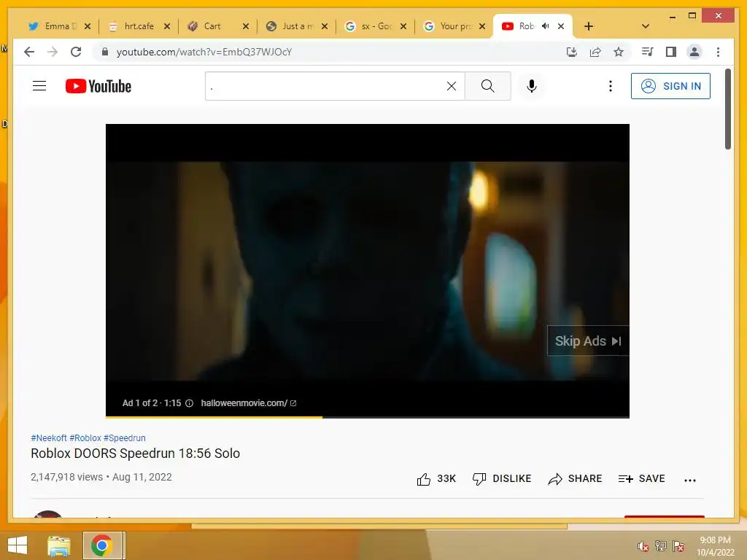
Task: Open the Windows Start button
Action: click(18, 545)
